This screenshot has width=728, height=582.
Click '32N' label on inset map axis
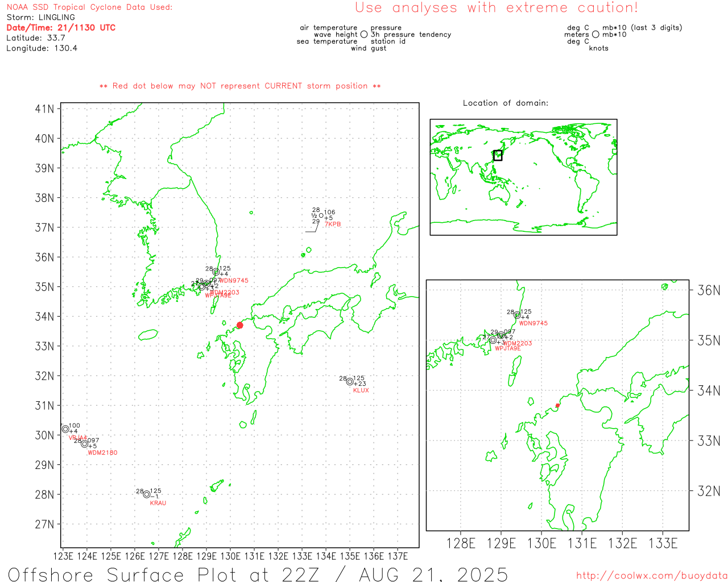[x=709, y=491]
